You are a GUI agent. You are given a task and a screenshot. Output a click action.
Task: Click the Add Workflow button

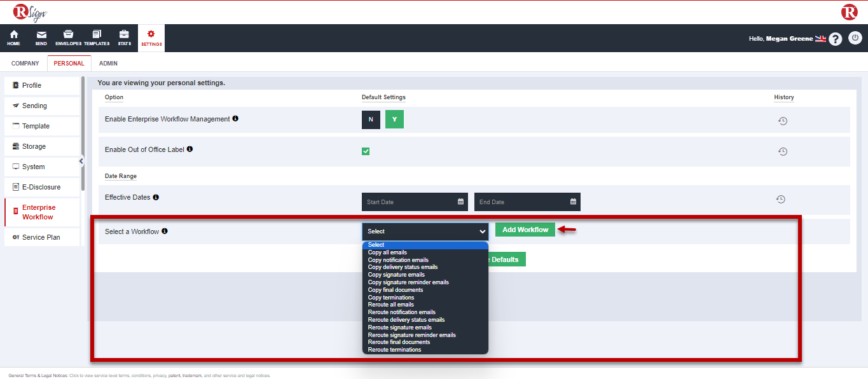525,229
